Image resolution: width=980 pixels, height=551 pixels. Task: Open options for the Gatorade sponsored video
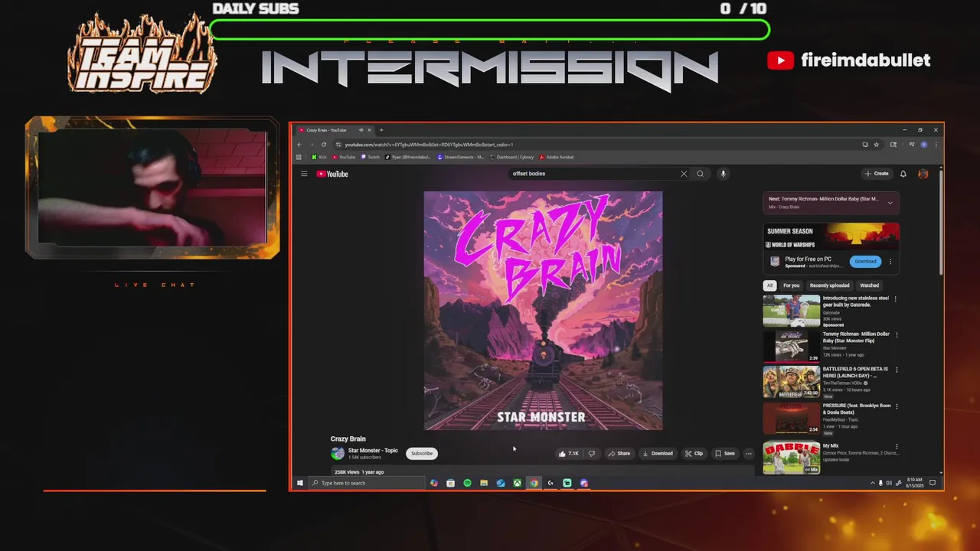(x=895, y=299)
